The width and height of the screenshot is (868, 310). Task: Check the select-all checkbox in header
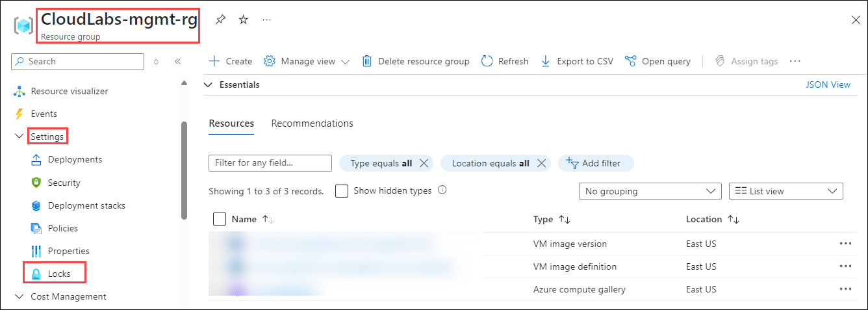pyautogui.click(x=220, y=219)
